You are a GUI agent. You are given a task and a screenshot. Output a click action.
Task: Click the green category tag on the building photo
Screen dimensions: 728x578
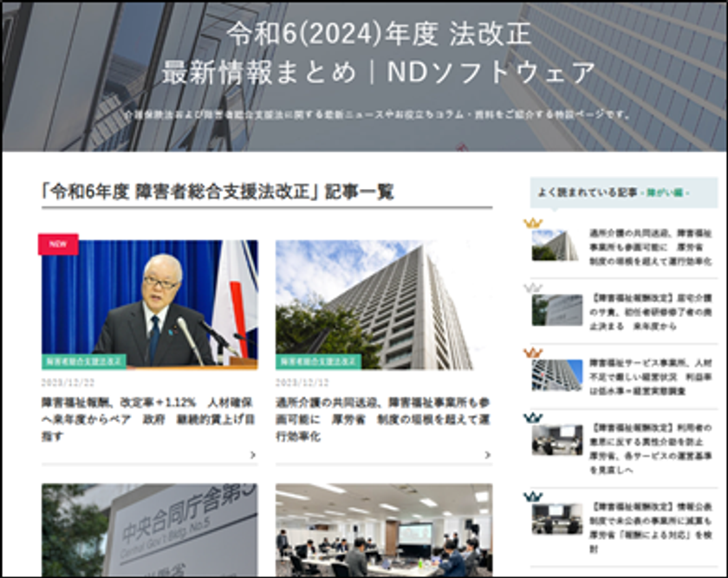318,361
